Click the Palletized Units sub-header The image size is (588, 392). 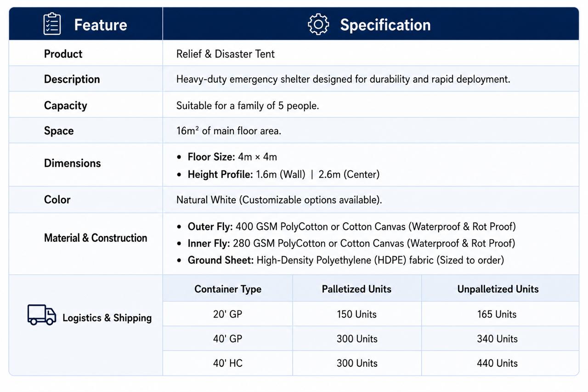pos(356,289)
